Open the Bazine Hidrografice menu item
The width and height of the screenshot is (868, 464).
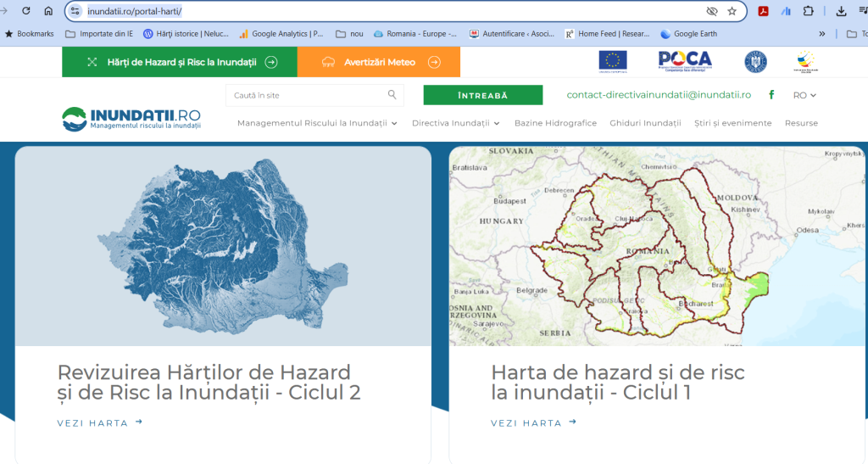pyautogui.click(x=555, y=123)
